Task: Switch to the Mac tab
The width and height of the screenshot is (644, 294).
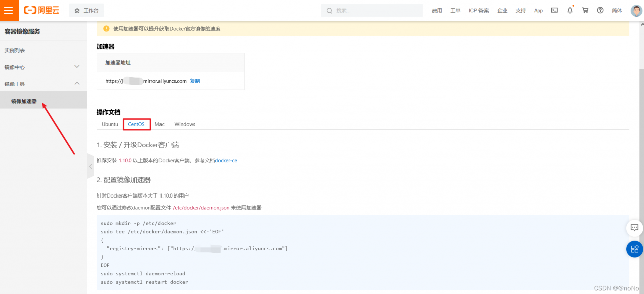Action: click(x=159, y=124)
